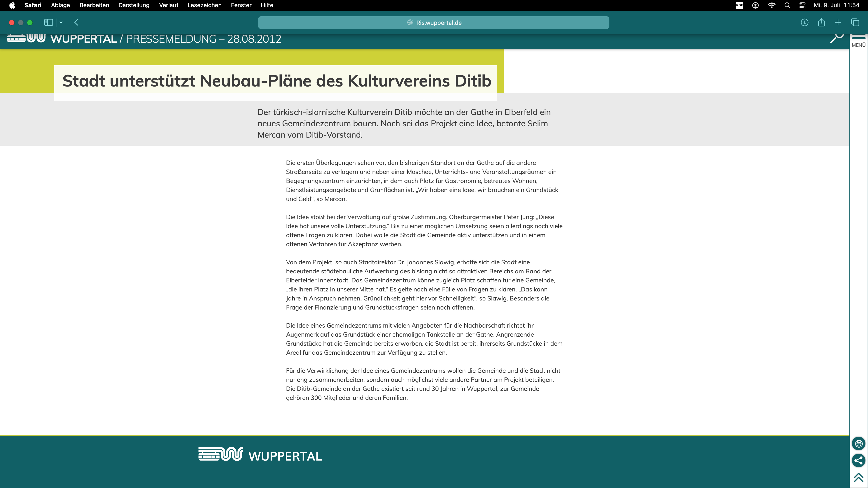This screenshot has height=488, width=868.
Task: Click the date and time display
Action: pyautogui.click(x=836, y=5)
